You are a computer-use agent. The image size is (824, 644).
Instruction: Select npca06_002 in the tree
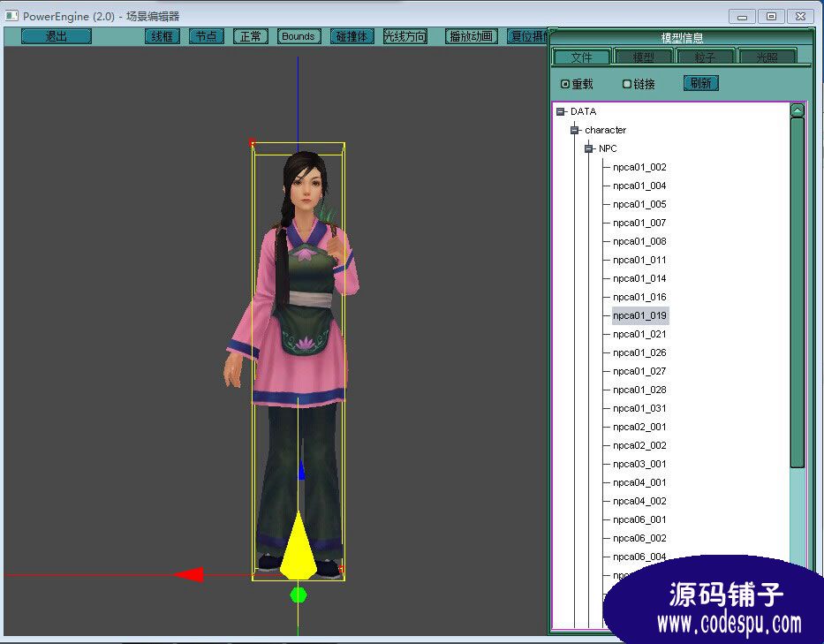[x=639, y=538]
